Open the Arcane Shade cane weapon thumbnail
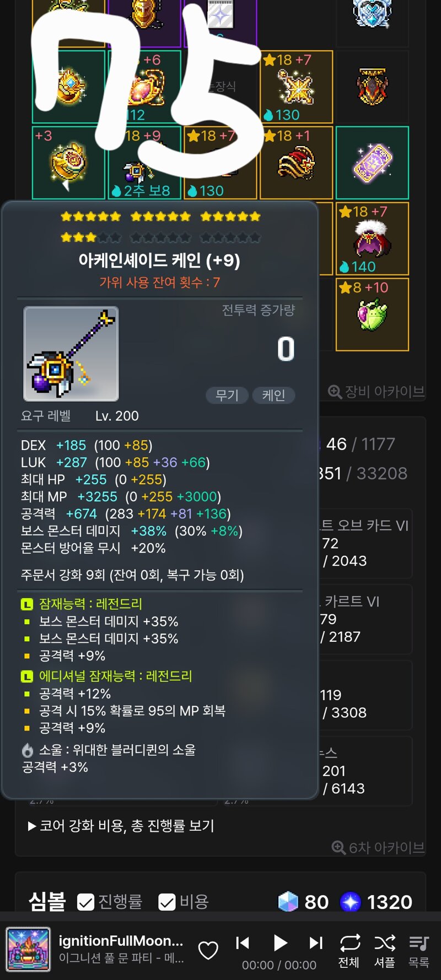 point(71,354)
